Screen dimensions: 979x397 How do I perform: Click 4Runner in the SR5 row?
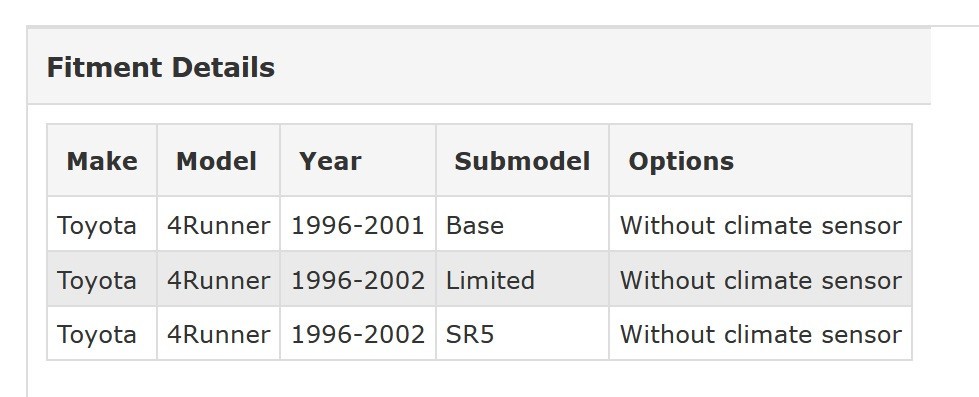click(x=218, y=334)
